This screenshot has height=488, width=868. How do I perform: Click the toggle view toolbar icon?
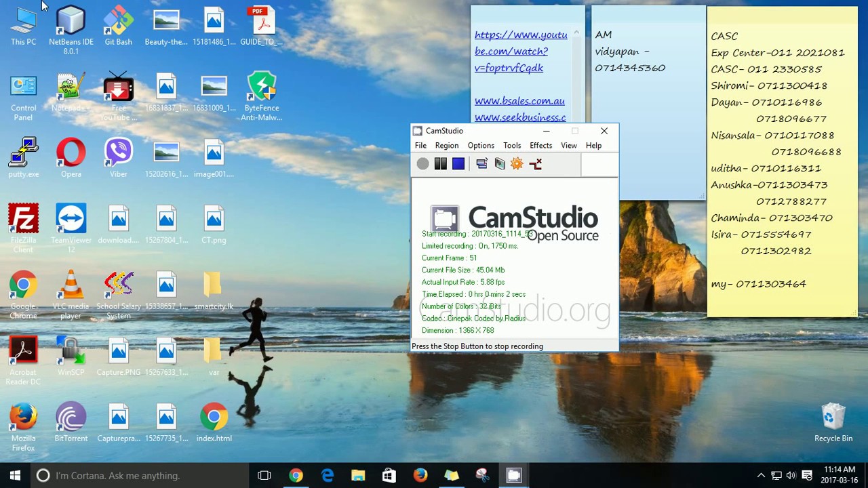(x=481, y=164)
